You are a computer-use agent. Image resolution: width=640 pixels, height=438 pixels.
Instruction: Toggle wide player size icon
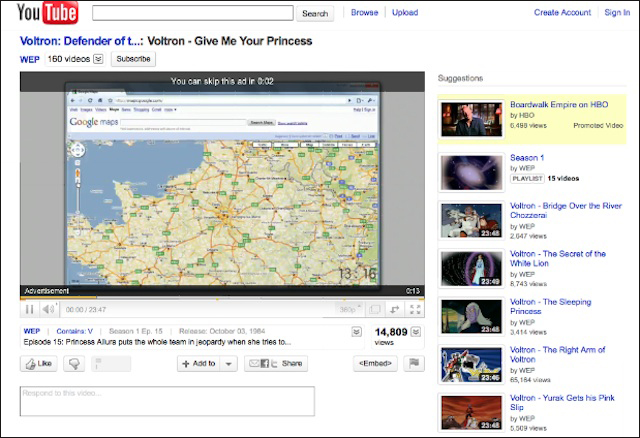click(374, 309)
